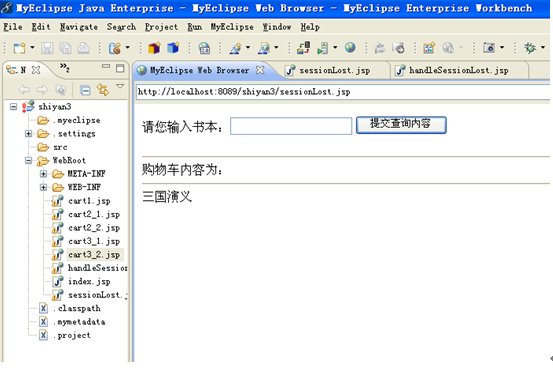This screenshot has height=370, width=553.
Task: Click the Open MyEclipse browser globe icon
Action: pyautogui.click(x=350, y=47)
